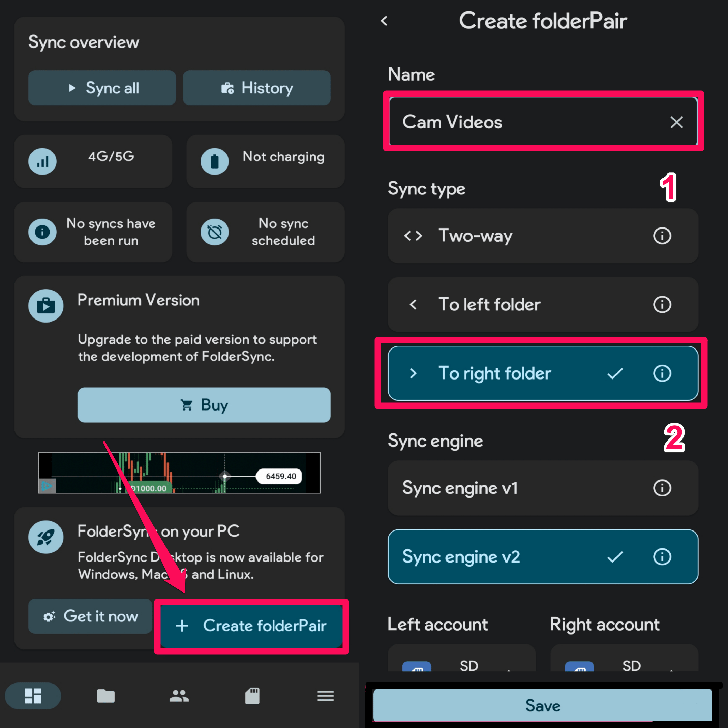Tap the Premium Version heading text
The width and height of the screenshot is (728, 728).
(139, 300)
